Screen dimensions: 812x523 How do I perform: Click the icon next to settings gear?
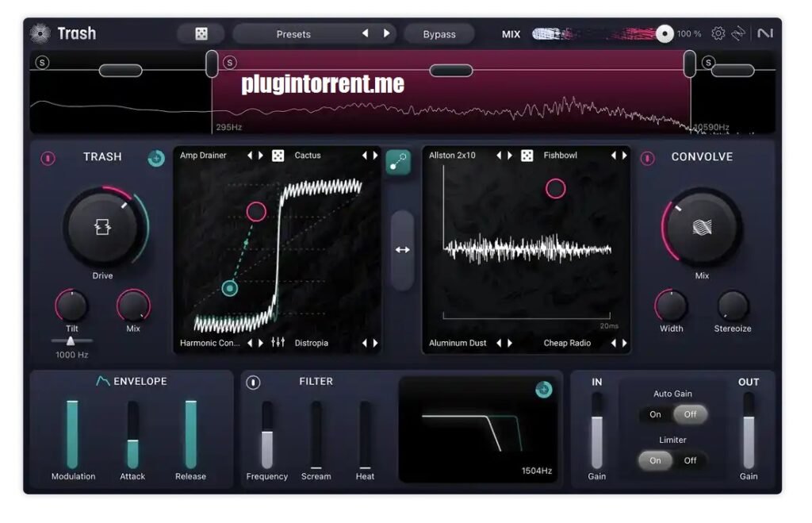tap(738, 33)
